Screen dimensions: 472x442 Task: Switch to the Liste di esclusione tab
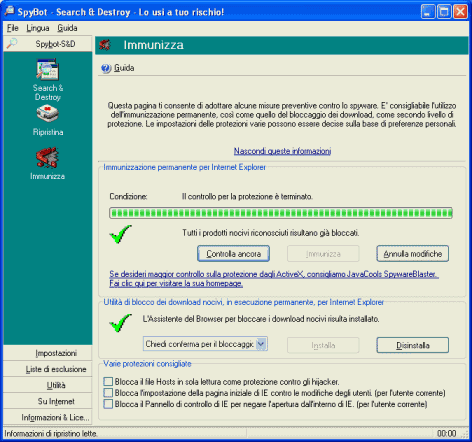point(48,369)
